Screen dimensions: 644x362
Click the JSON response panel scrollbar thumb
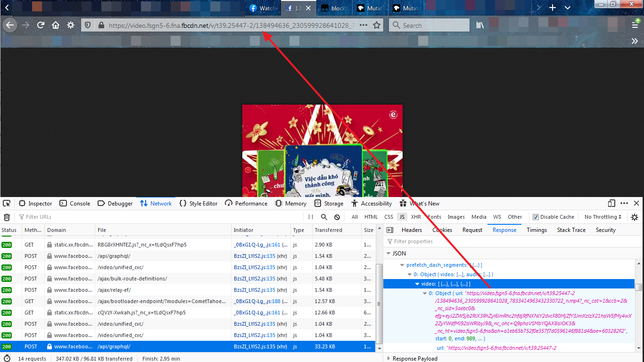tap(638, 287)
